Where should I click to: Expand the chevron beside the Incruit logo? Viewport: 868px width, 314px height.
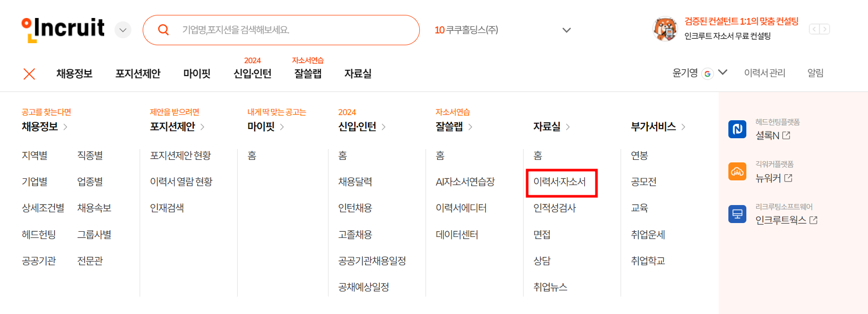122,29
